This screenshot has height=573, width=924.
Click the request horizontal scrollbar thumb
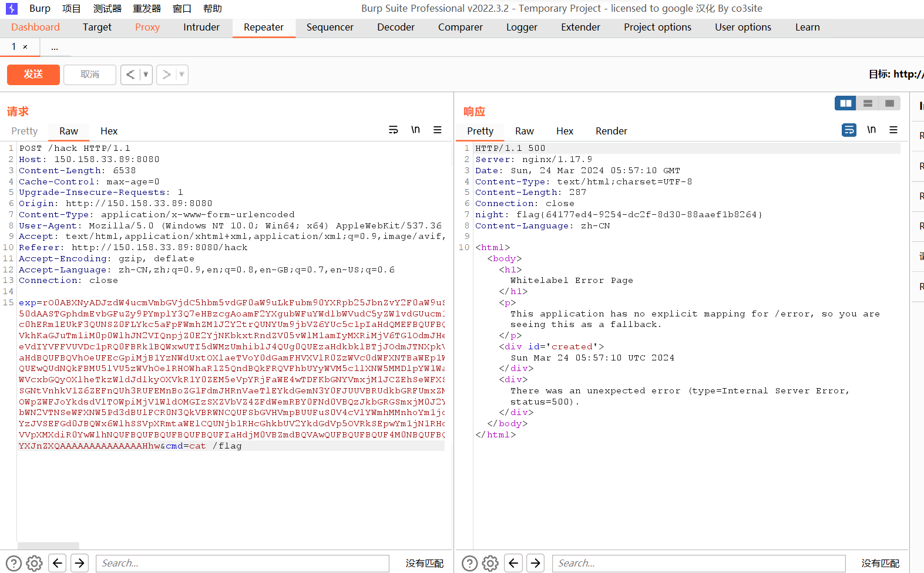point(48,545)
